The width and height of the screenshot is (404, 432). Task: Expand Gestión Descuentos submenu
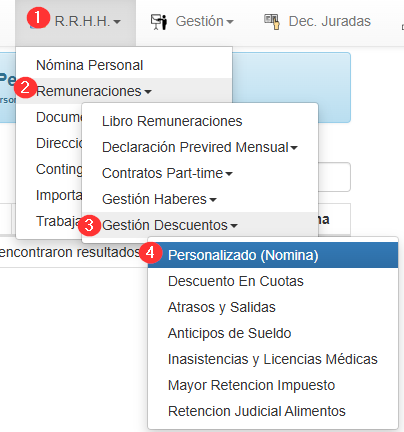[x=200, y=225]
